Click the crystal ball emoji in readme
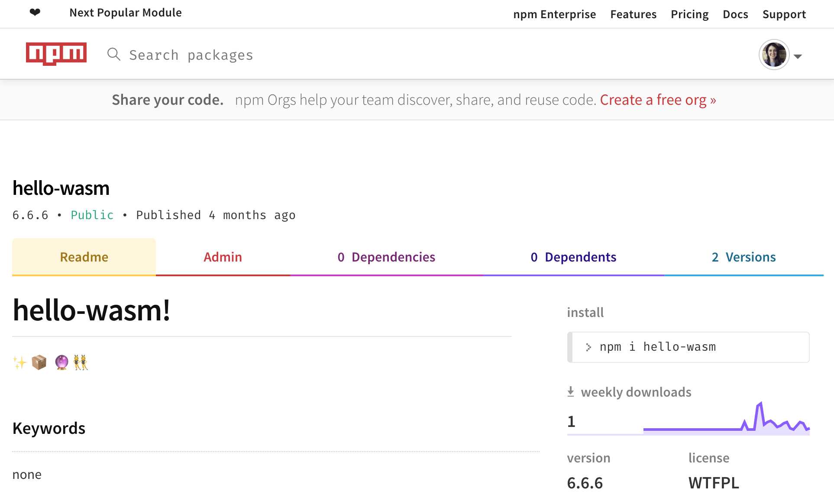Image resolution: width=834 pixels, height=504 pixels. 61,362
